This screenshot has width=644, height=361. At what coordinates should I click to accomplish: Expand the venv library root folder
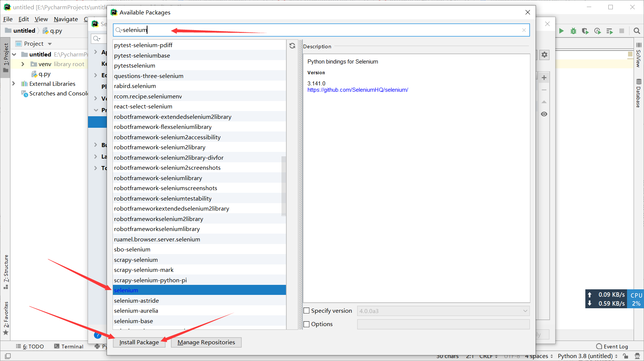(23, 64)
